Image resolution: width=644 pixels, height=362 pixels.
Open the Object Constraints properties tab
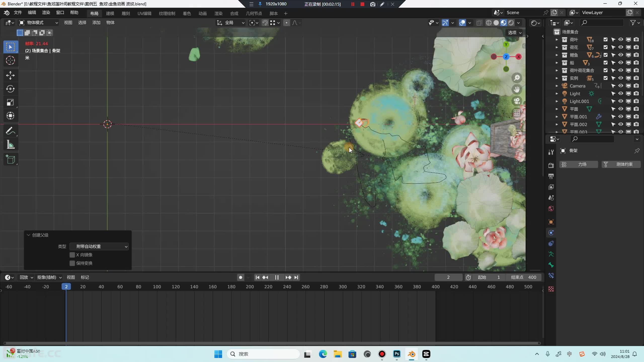tap(551, 243)
